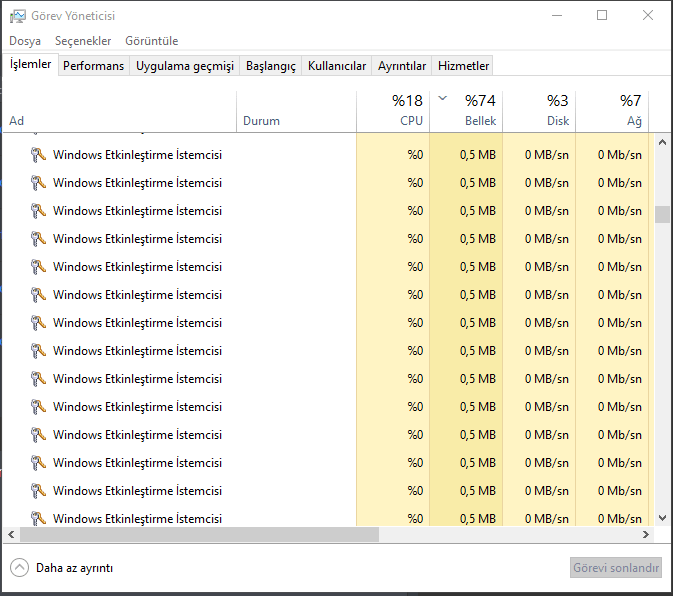Screen dimensions: 673x596
Task: Collapse view with Daha az ayrıntı
Action: click(x=61, y=568)
